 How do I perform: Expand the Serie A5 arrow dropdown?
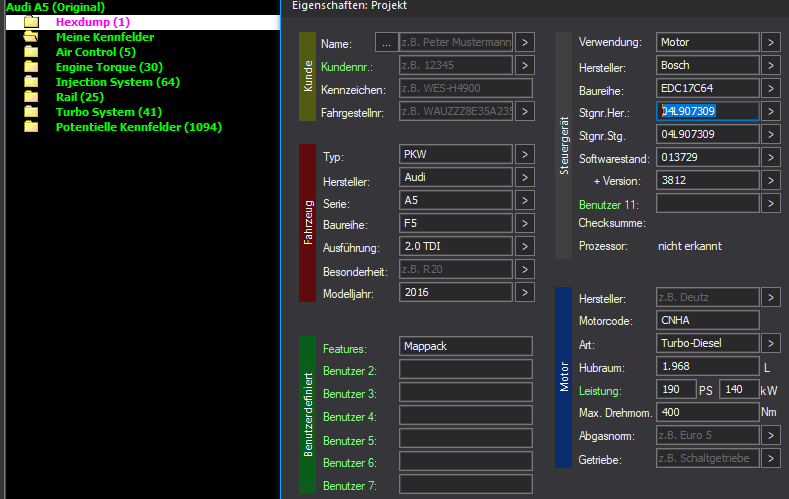(525, 200)
